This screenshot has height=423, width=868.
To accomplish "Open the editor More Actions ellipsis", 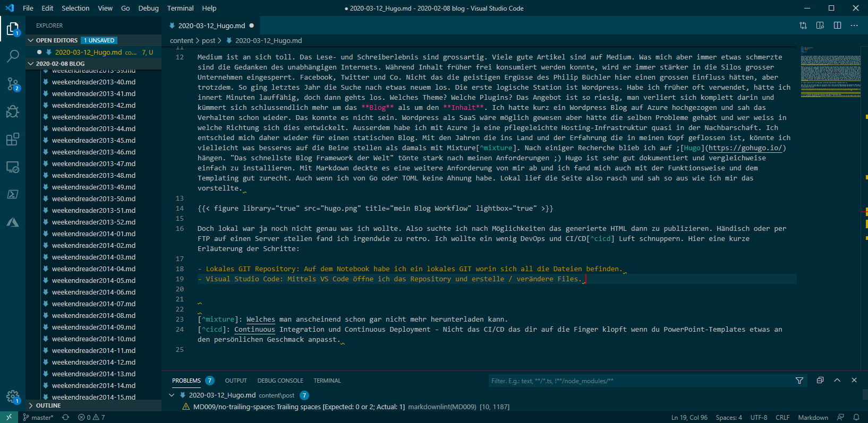I will pyautogui.click(x=854, y=25).
